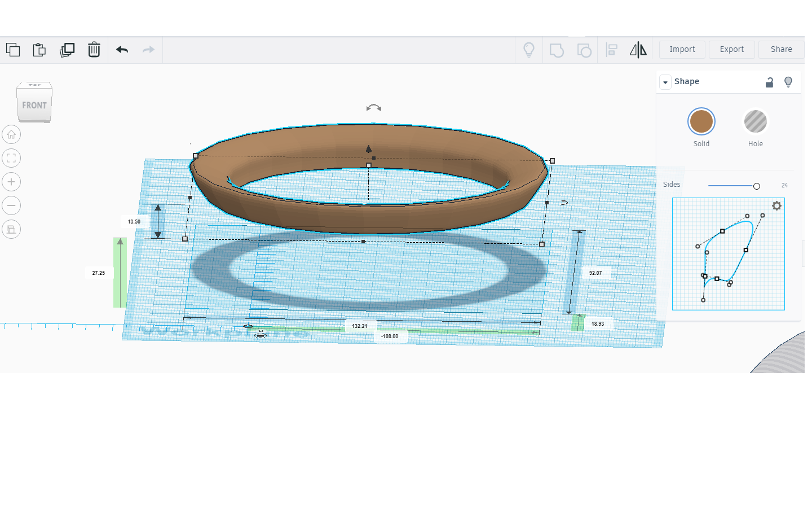
Task: Click the Copy icon in the toolbar
Action: tap(13, 50)
